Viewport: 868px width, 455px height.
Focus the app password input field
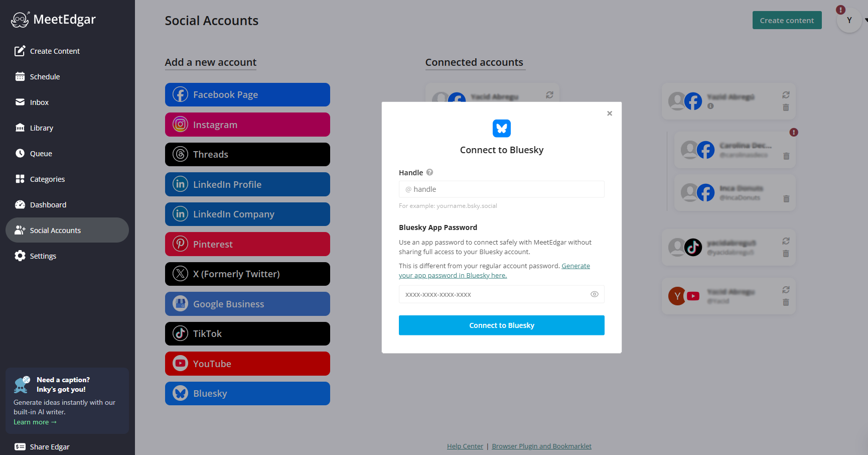coord(502,294)
